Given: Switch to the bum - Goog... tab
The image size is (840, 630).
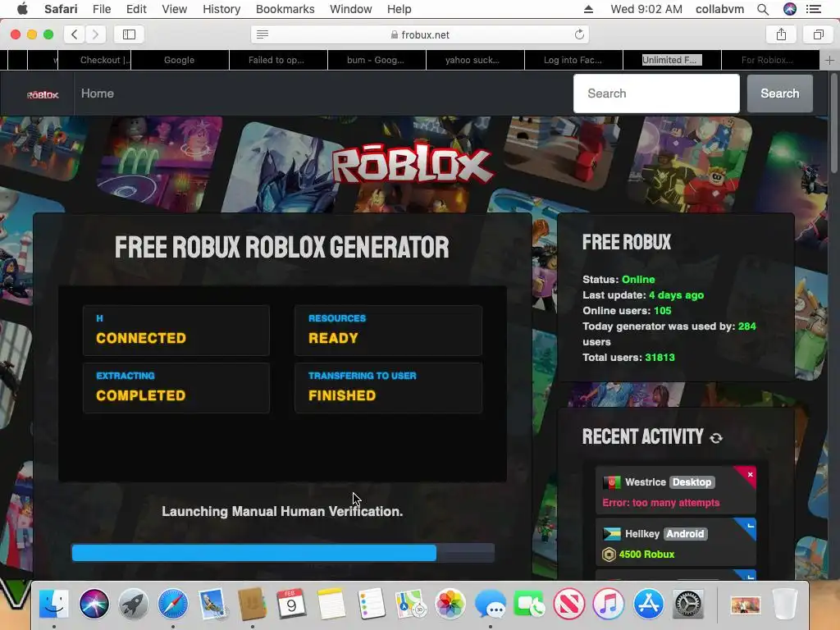Looking at the screenshot, I should click(x=376, y=60).
